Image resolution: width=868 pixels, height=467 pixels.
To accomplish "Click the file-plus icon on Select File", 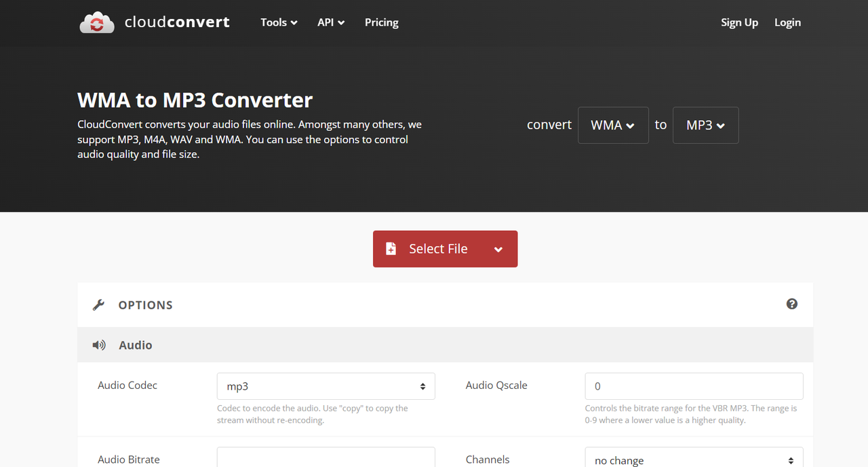I will pyautogui.click(x=391, y=248).
